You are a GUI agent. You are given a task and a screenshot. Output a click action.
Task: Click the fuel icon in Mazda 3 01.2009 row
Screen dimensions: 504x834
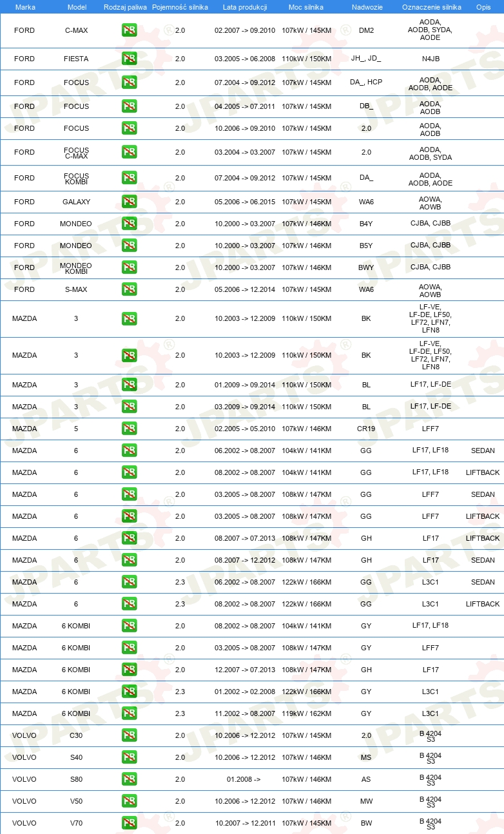pos(130,385)
